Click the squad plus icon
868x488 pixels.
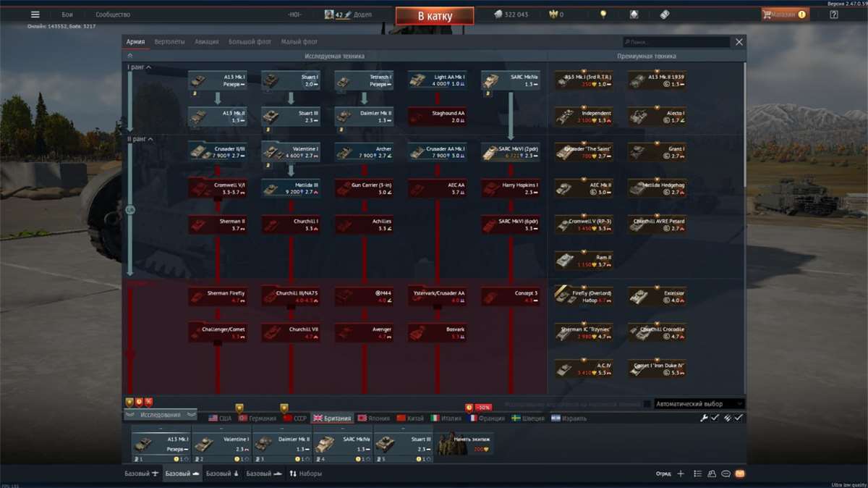(680, 474)
